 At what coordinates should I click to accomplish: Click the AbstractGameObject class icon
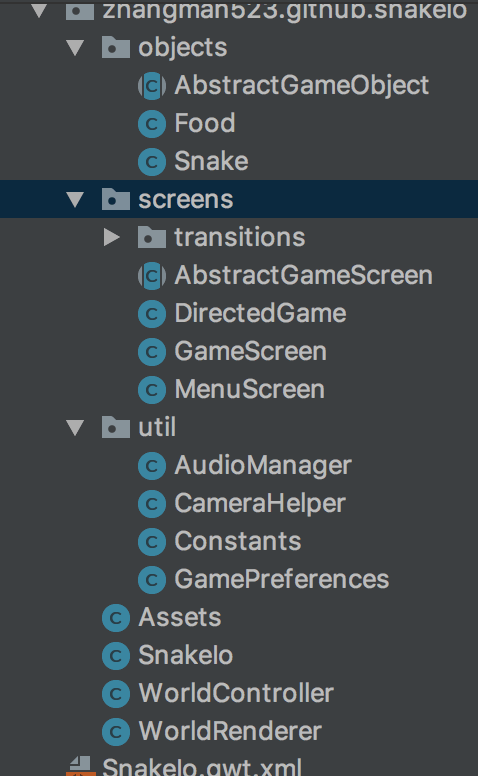coord(152,86)
